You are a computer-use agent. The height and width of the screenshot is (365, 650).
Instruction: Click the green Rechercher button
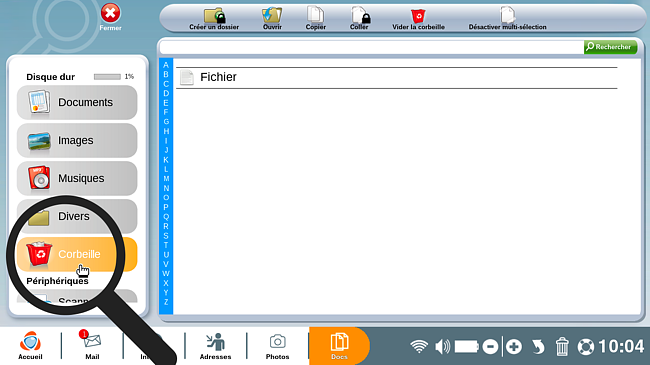click(x=610, y=47)
